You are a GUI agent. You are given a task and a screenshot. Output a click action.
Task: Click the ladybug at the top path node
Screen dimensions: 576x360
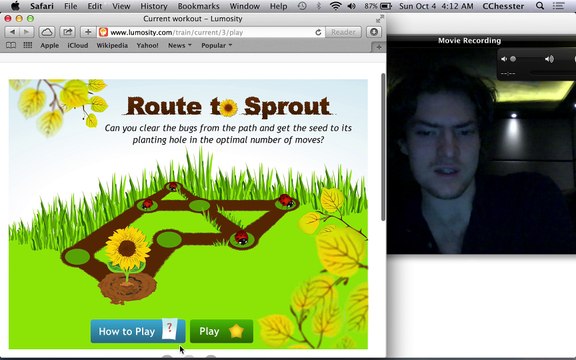(x=173, y=186)
